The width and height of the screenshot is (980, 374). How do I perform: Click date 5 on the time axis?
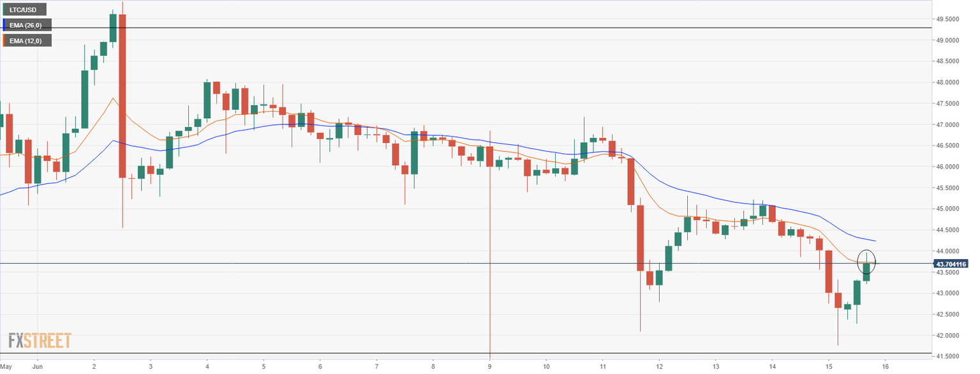point(264,367)
